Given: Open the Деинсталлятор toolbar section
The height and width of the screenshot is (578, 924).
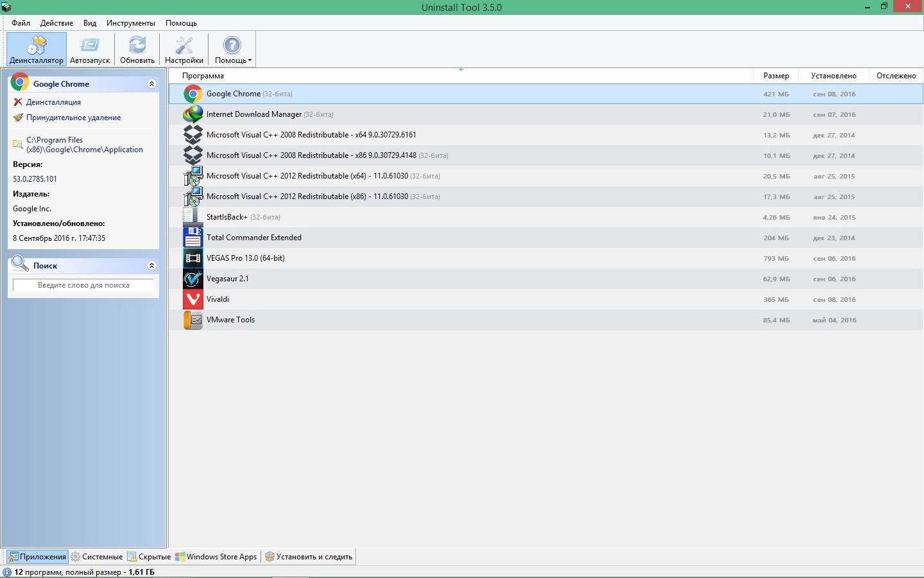Looking at the screenshot, I should click(37, 49).
